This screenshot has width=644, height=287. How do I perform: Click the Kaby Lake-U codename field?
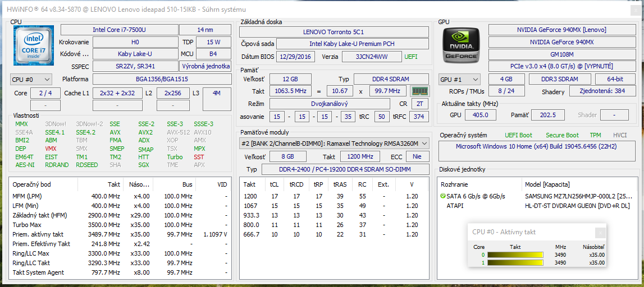[135, 54]
